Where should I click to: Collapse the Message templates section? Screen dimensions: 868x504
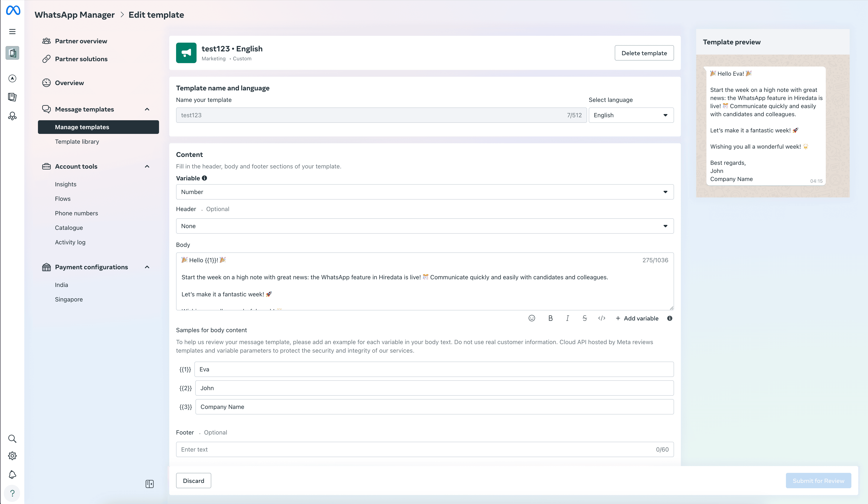(147, 109)
